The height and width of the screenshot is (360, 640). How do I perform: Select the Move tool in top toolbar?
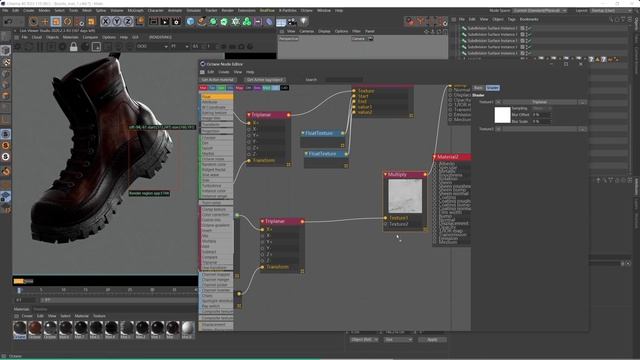44,21
